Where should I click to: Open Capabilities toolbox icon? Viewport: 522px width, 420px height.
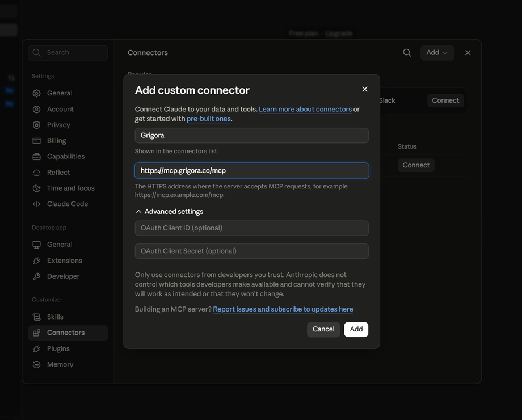tap(37, 157)
